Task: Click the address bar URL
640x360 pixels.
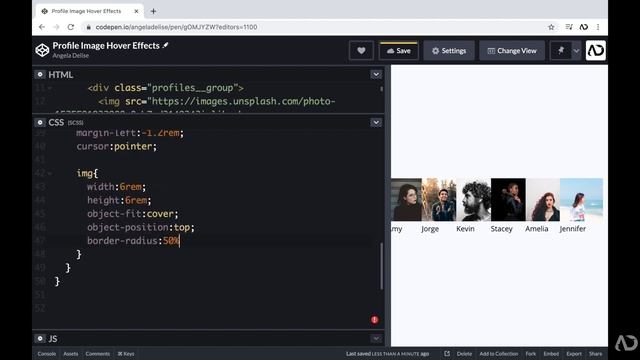Action: click(176, 27)
